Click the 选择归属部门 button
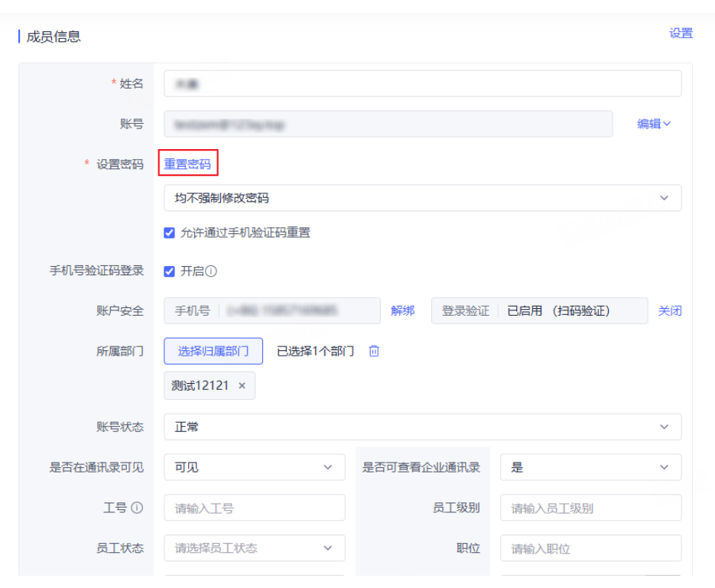This screenshot has height=588, width=715. pyautogui.click(x=213, y=351)
